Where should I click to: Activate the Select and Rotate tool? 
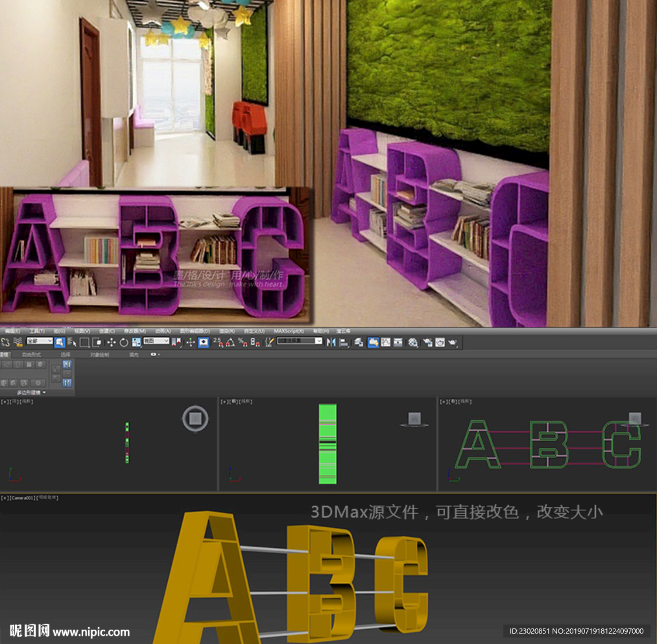124,342
